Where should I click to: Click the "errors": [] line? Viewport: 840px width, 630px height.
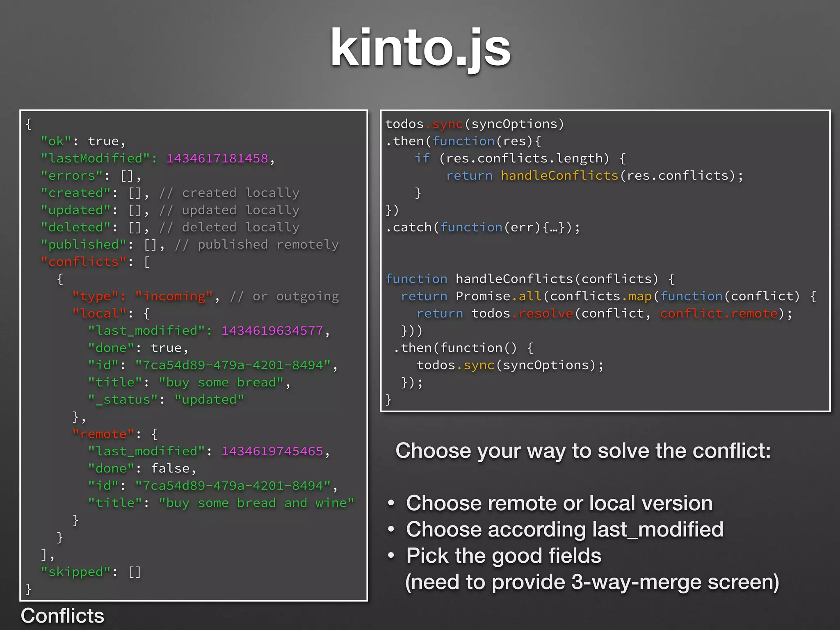[91, 176]
